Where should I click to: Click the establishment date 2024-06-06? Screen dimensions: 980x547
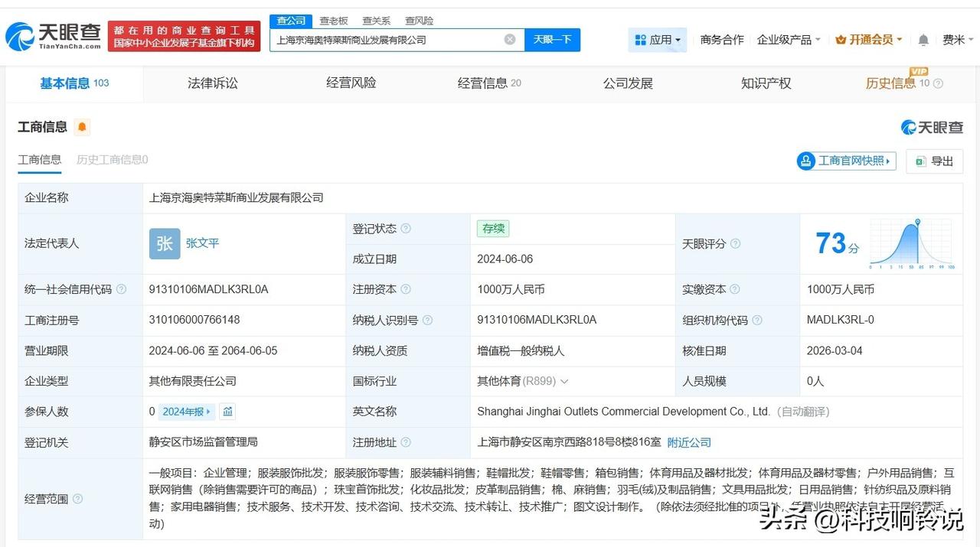[x=505, y=259]
